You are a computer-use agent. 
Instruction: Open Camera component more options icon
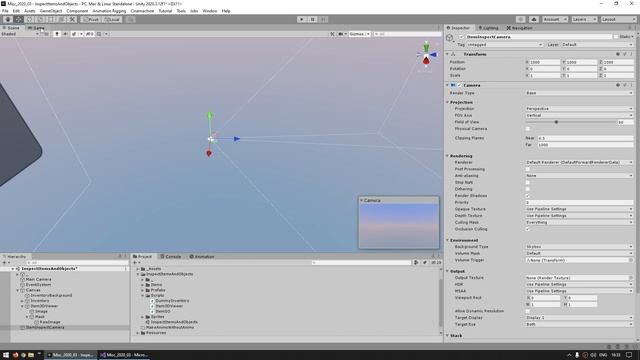(631, 85)
